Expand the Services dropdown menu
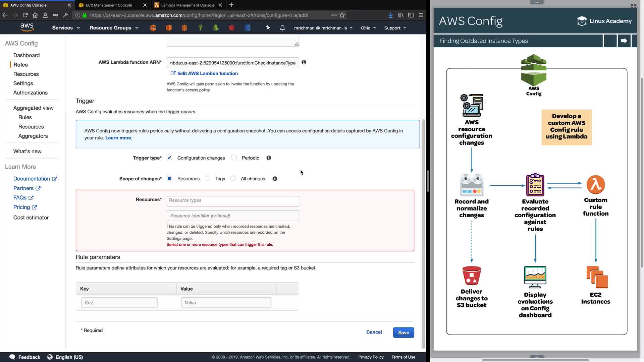This screenshot has height=362, width=644. click(66, 28)
